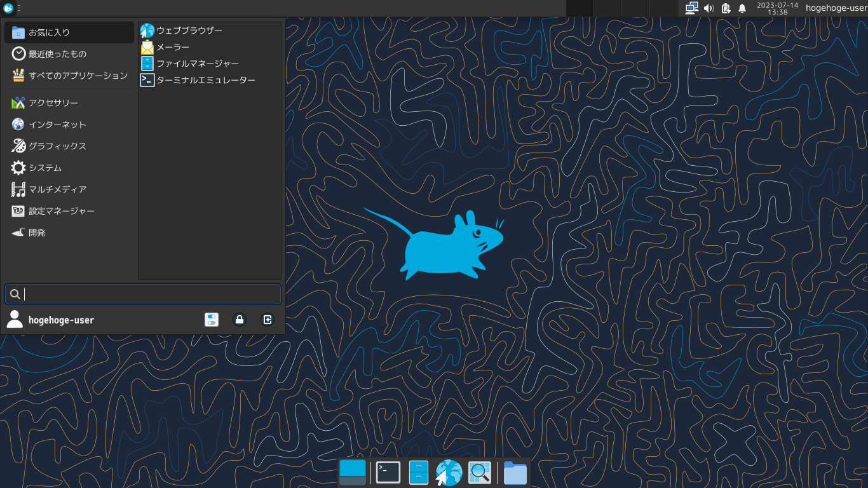Launch メーラー from the favorites list
The height and width of the screenshot is (488, 868).
tap(210, 47)
